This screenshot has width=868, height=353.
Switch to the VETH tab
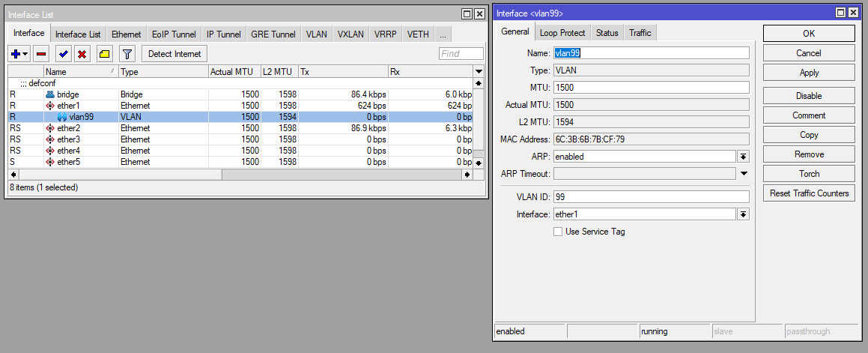coord(418,34)
